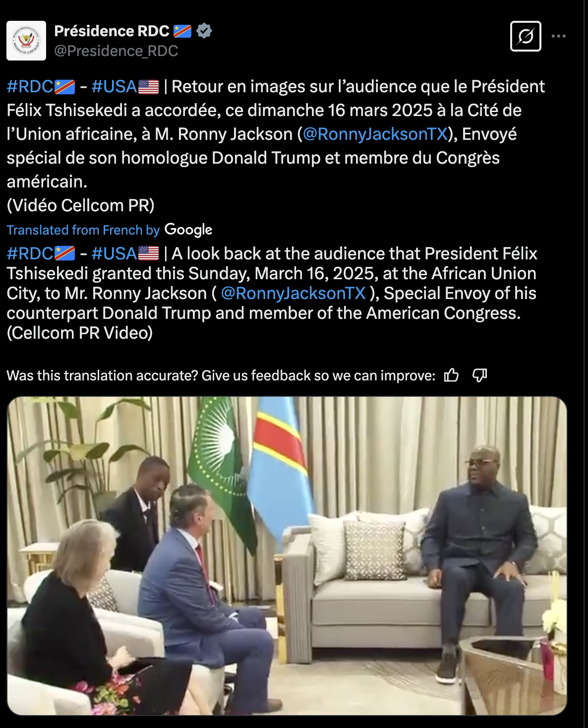This screenshot has height=728, width=588.
Task: Open @RonnyJacksonTX mention in the English translation
Action: tap(293, 293)
